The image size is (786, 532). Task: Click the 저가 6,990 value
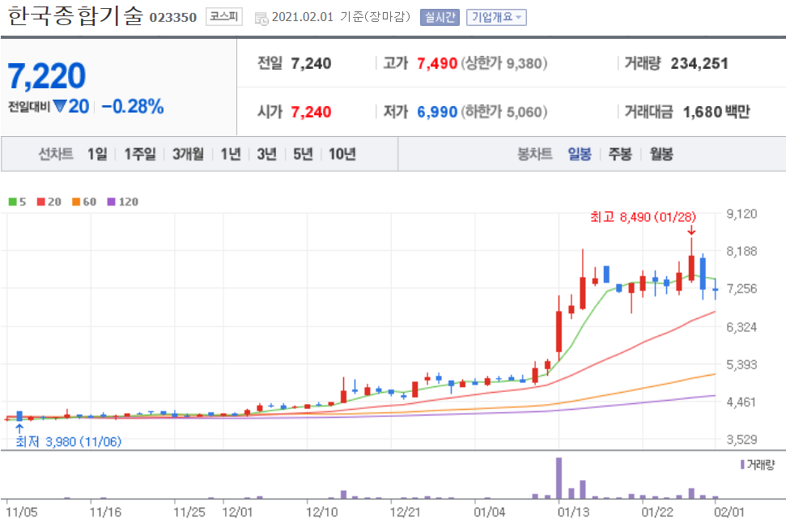(x=437, y=112)
